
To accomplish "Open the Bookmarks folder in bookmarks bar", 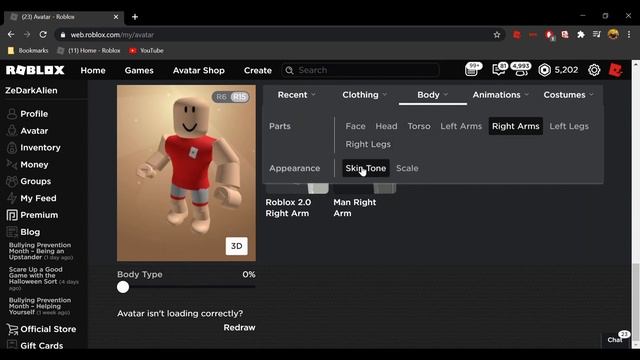I will tap(28, 51).
